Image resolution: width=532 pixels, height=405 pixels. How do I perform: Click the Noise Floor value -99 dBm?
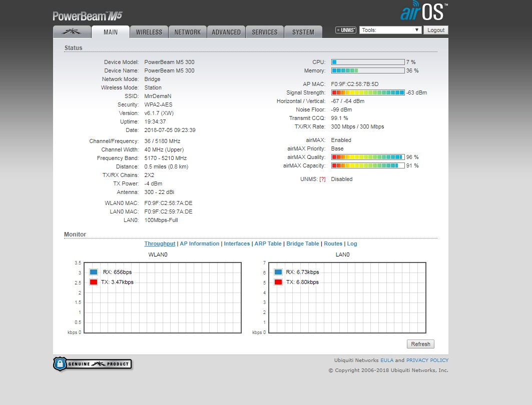341,110
